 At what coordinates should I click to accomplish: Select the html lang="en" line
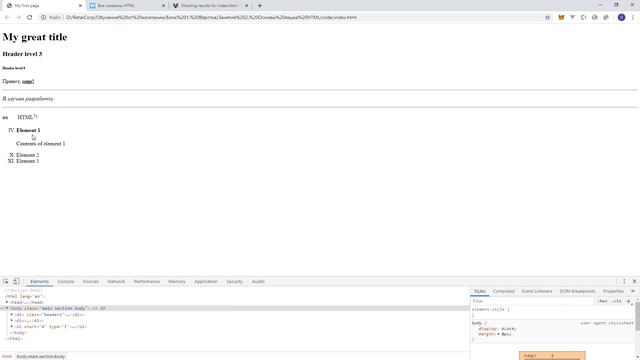tap(24, 296)
